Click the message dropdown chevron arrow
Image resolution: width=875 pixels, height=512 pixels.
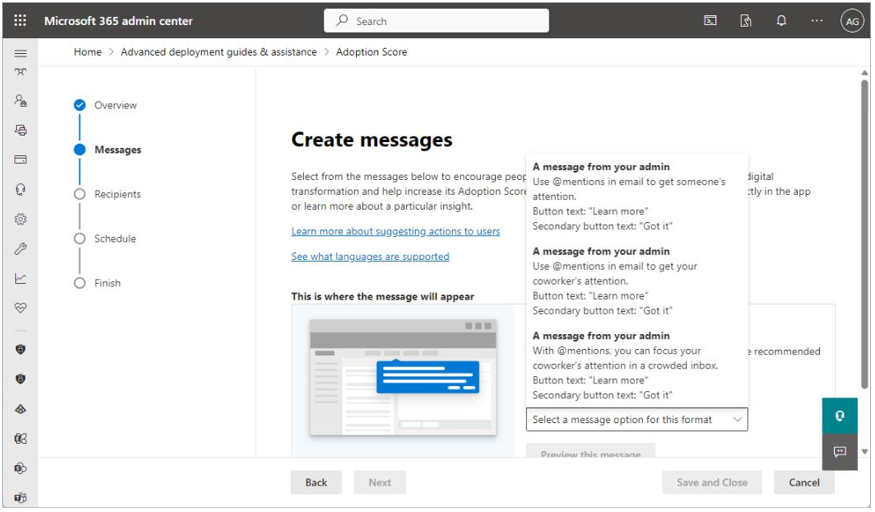tap(737, 419)
